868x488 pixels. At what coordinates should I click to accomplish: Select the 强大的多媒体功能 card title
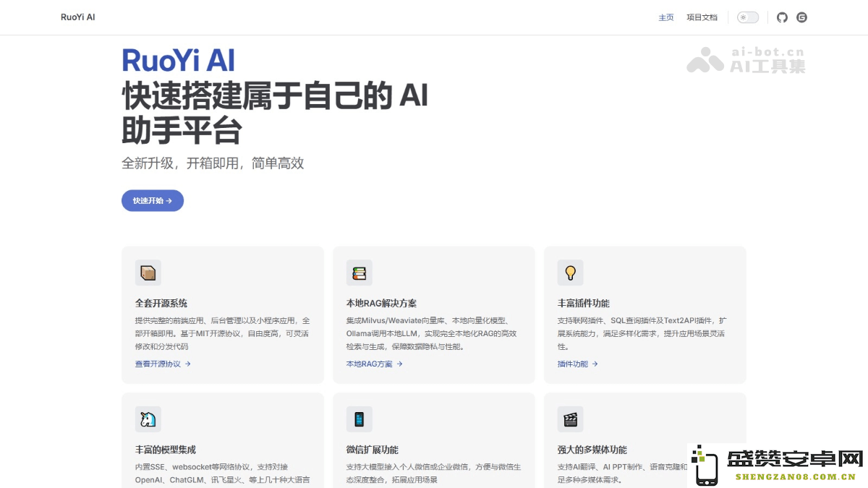tap(592, 450)
